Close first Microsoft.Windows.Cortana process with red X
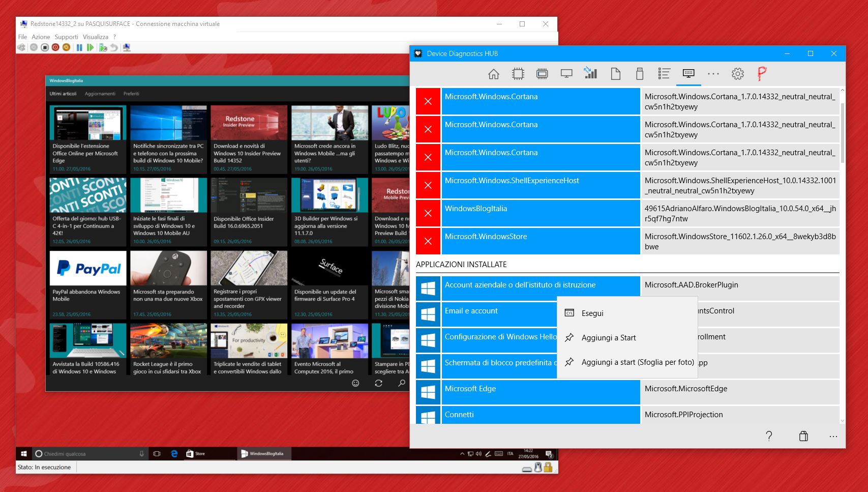The width and height of the screenshot is (868, 492). (x=428, y=102)
